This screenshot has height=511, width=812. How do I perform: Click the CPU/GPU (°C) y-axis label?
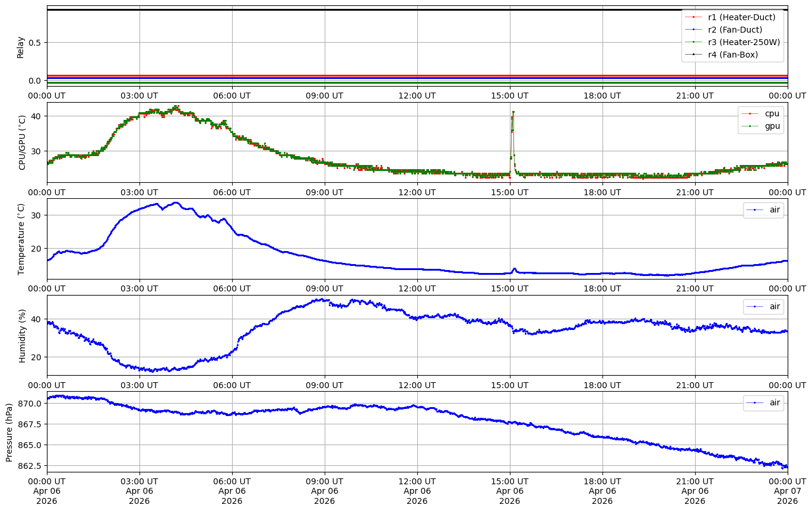pos(23,143)
